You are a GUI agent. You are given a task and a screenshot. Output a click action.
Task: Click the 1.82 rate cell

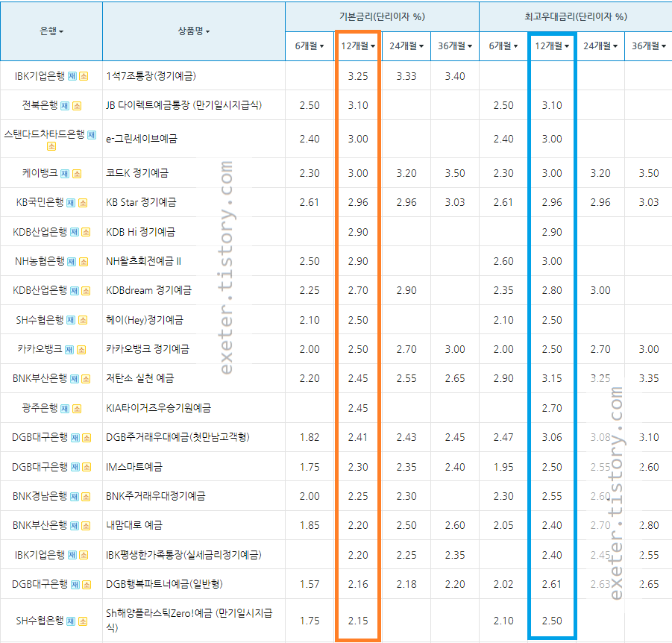(310, 437)
